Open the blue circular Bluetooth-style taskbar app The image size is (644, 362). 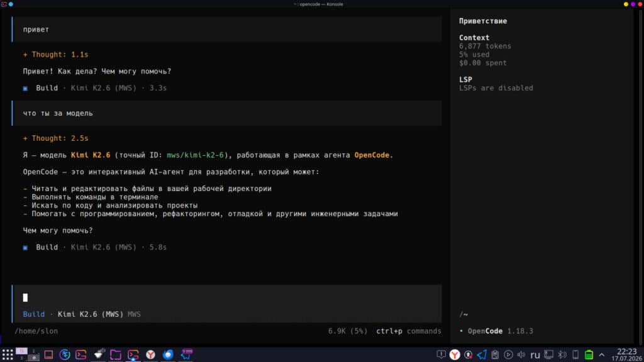[x=65, y=354]
